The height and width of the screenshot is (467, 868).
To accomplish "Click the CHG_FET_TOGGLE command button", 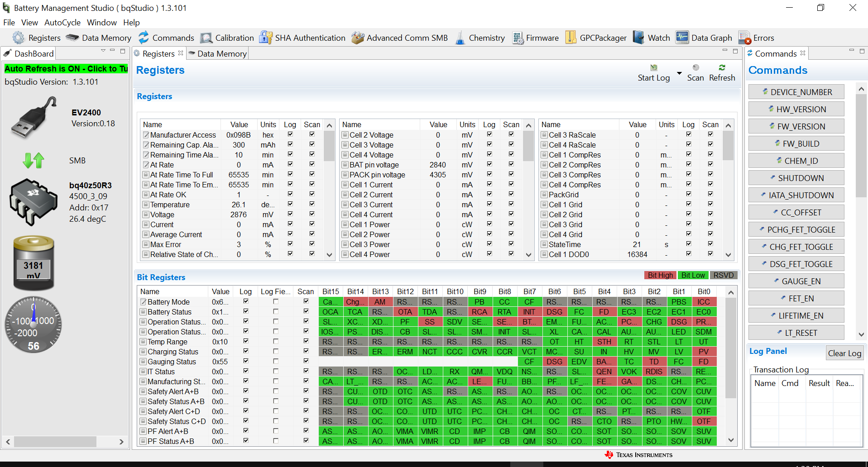I will pyautogui.click(x=796, y=247).
